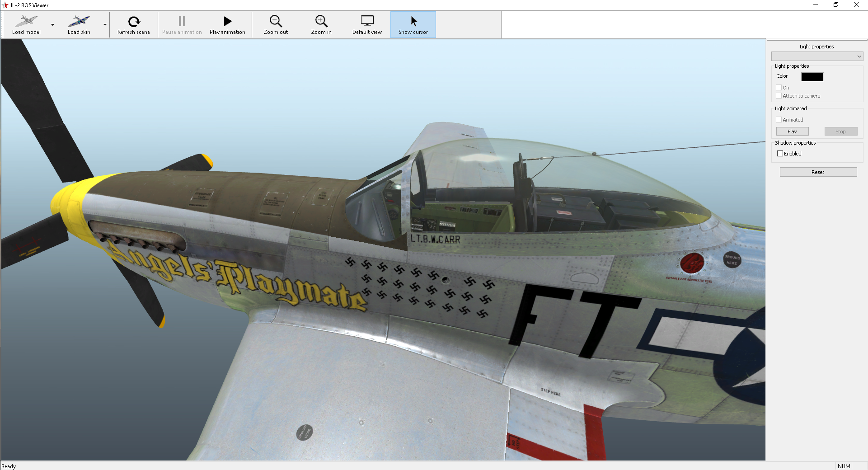Zoom in on the model view
Viewport: 868px width, 470px height.
pos(321,24)
